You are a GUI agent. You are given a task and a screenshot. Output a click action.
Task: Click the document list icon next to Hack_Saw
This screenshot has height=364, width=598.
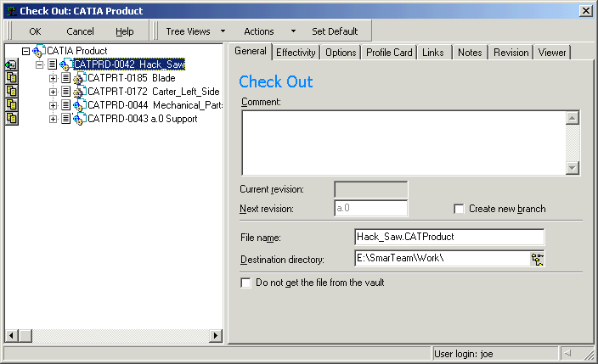53,64
